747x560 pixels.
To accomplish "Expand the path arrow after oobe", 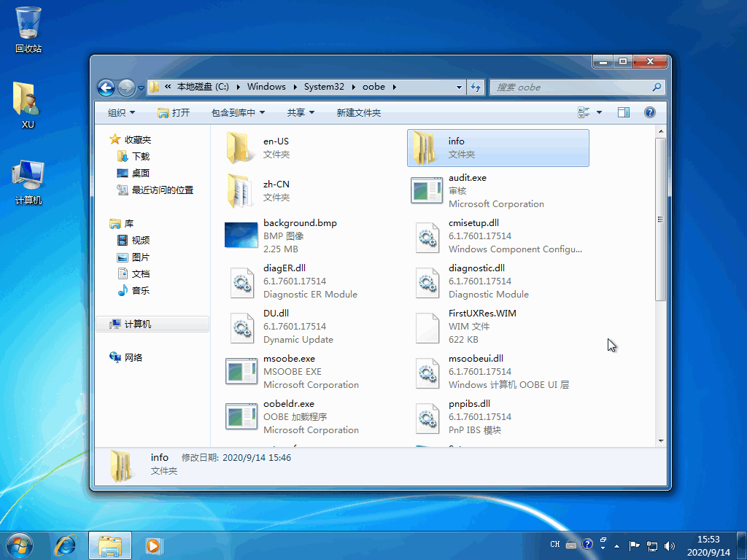I will click(394, 87).
